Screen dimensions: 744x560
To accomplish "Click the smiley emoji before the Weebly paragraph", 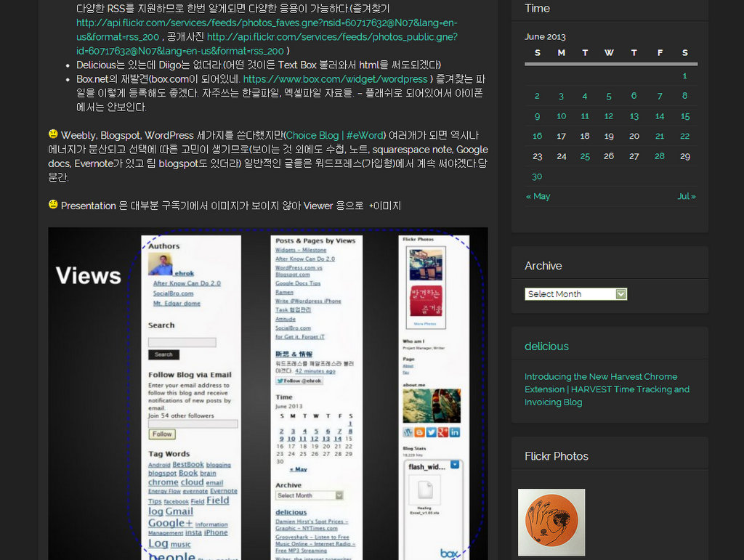I will 53,134.
